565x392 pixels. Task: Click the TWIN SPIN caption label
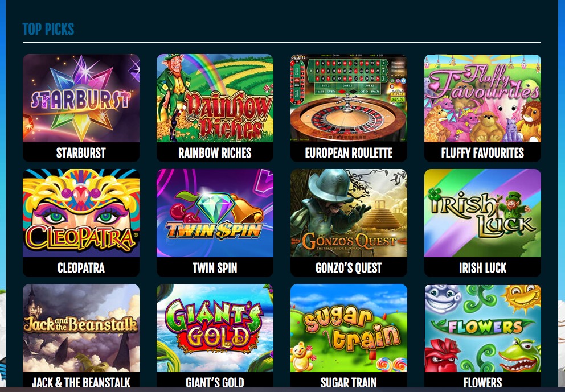(215, 268)
